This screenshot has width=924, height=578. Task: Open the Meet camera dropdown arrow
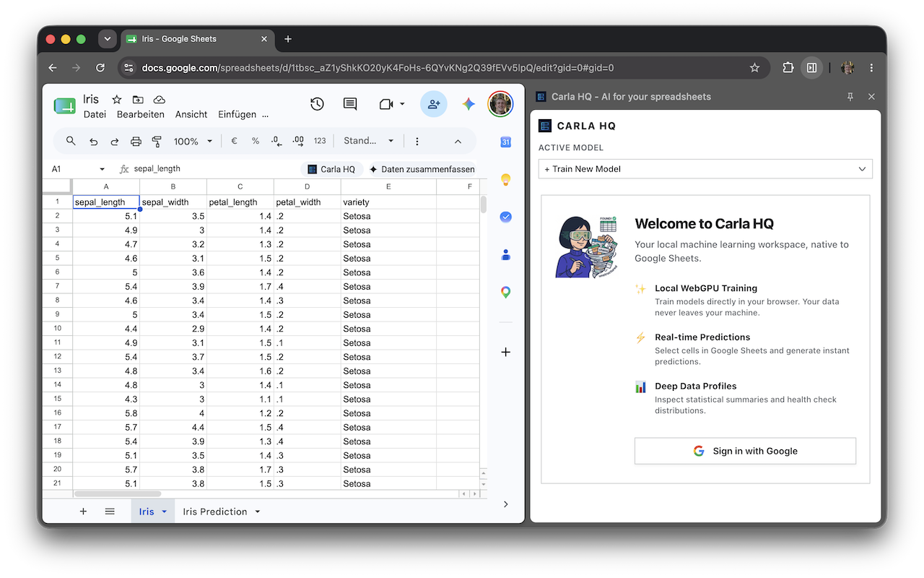click(x=402, y=104)
